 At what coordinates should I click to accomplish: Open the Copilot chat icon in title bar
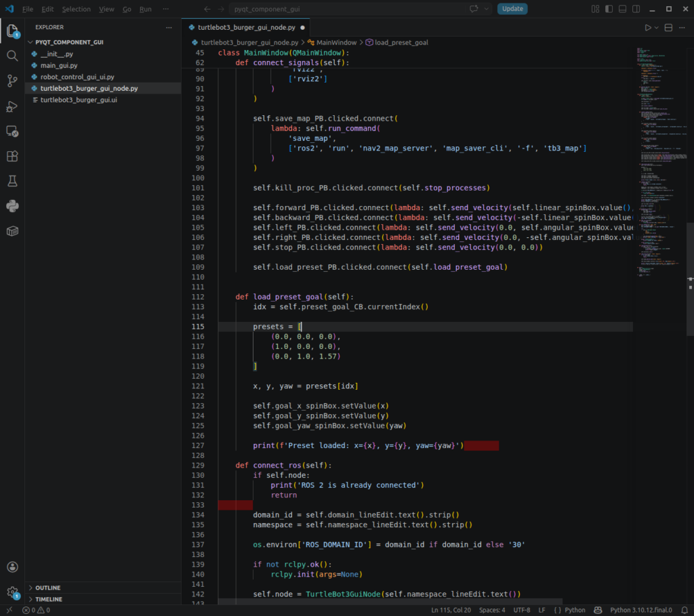474,9
